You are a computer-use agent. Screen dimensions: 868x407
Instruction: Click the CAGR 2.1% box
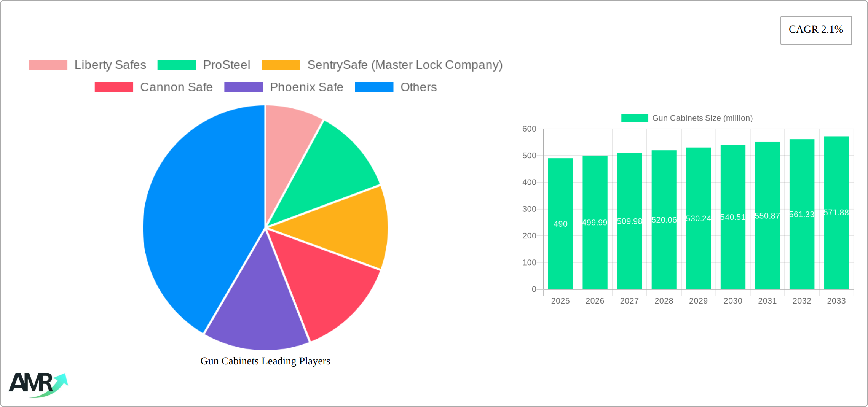coord(816,30)
